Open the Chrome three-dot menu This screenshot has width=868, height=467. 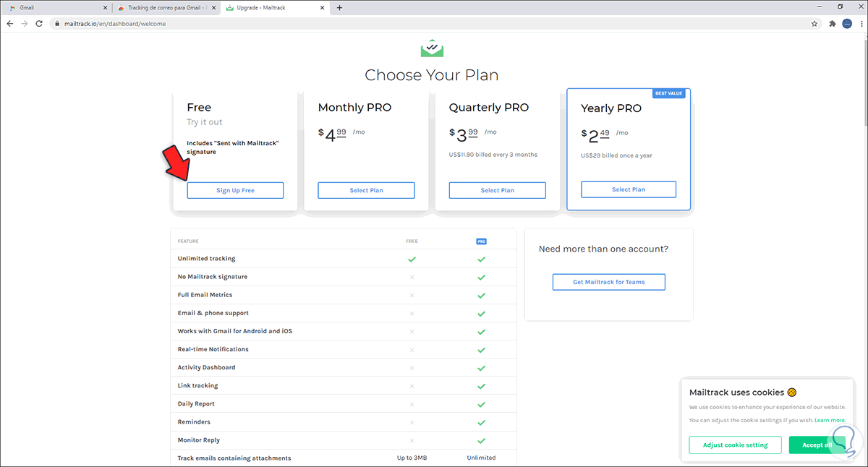point(861,23)
